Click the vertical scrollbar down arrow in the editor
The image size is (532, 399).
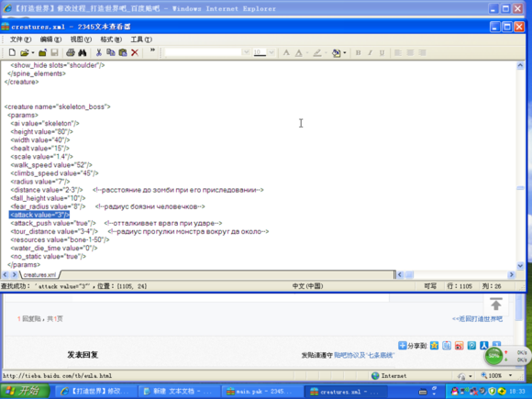pyautogui.click(x=520, y=266)
